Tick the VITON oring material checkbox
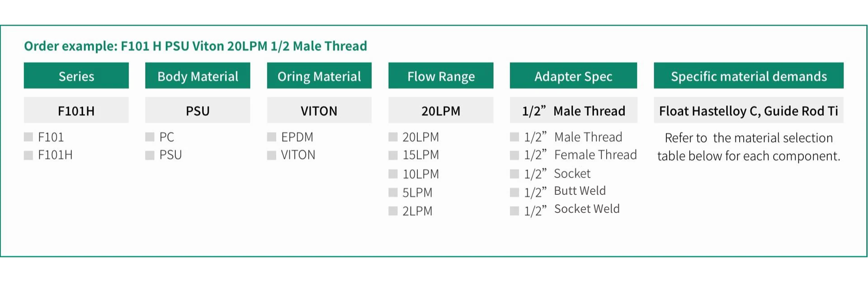Image resolution: width=868 pixels, height=282 pixels. point(272,155)
